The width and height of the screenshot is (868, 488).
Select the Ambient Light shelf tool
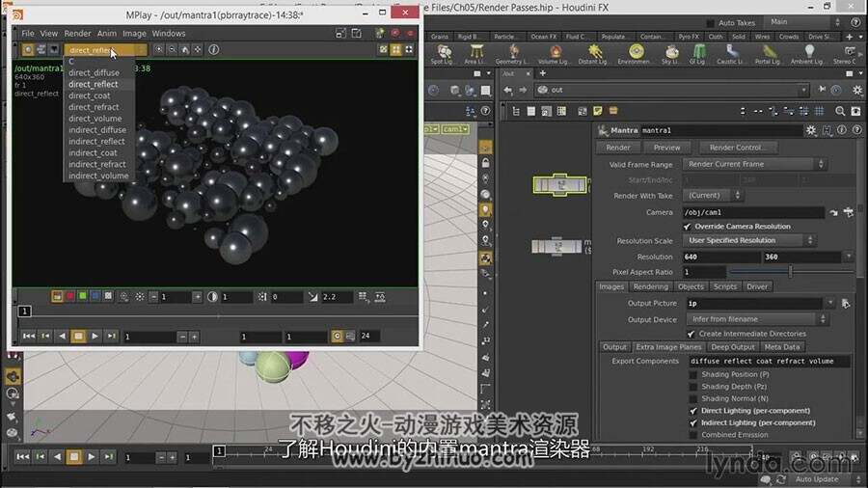(x=807, y=55)
